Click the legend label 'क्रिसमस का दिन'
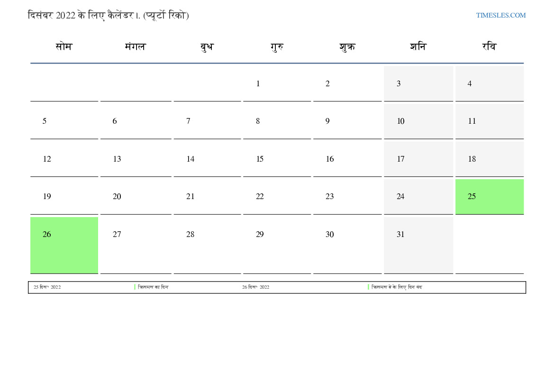 (153, 287)
